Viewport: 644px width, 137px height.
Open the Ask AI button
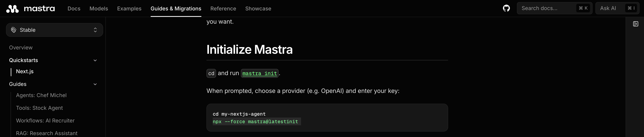coord(617,8)
